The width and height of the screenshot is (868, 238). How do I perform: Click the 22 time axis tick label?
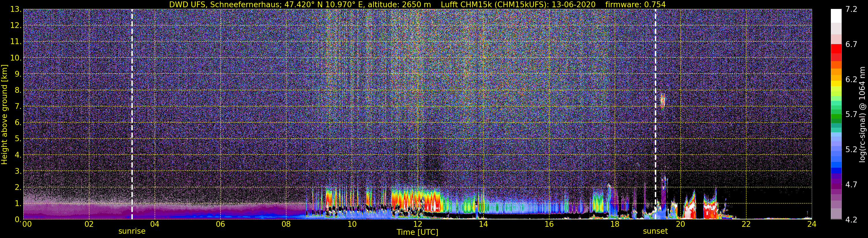[x=746, y=224]
